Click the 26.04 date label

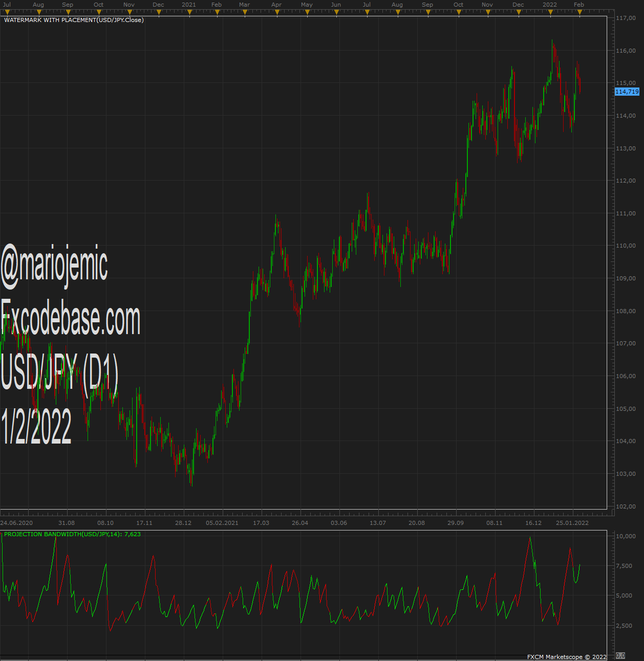click(300, 523)
